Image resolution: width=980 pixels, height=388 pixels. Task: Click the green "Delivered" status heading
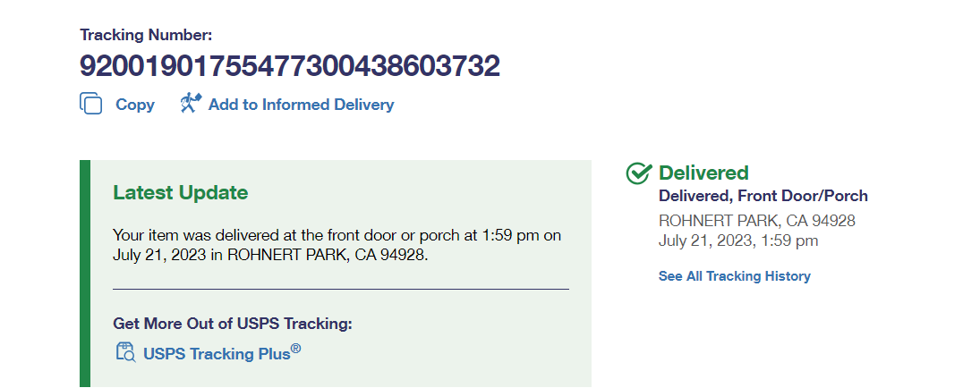point(703,173)
